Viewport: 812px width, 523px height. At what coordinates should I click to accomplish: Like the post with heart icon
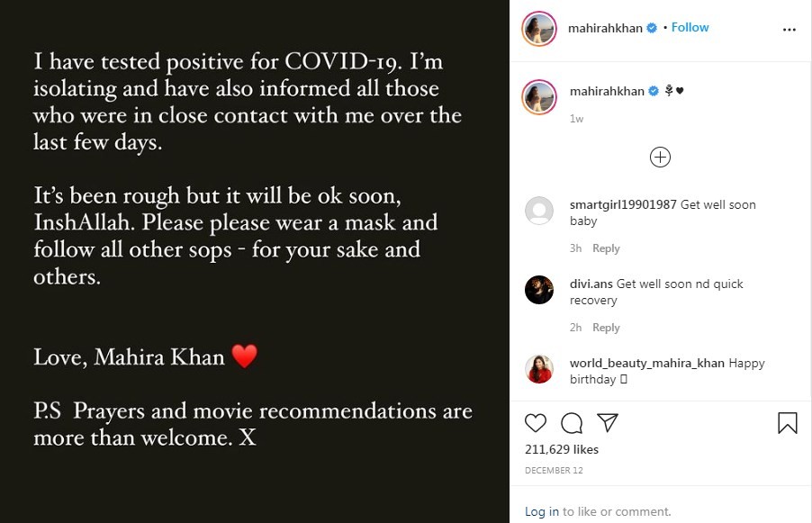pos(536,423)
